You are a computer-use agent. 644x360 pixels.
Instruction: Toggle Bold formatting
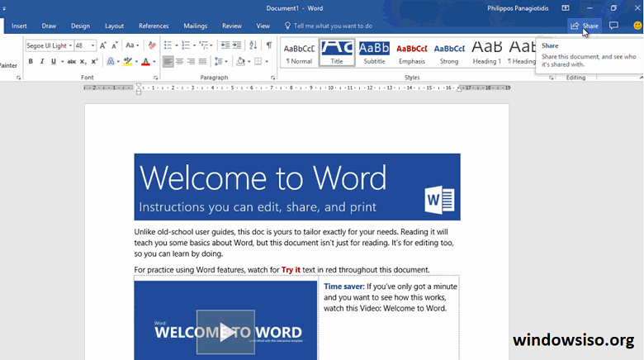(x=31, y=61)
